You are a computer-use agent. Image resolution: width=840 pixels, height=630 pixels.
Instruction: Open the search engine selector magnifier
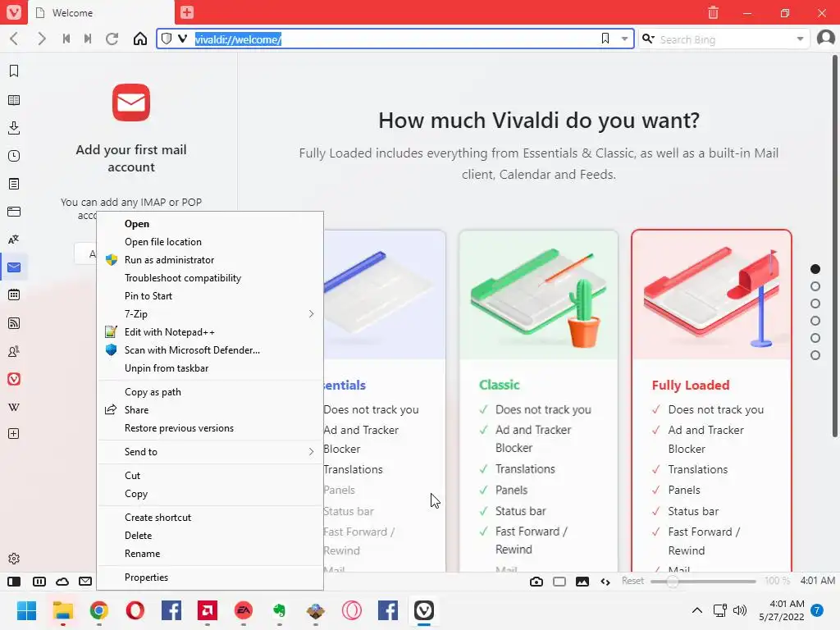pyautogui.click(x=648, y=39)
